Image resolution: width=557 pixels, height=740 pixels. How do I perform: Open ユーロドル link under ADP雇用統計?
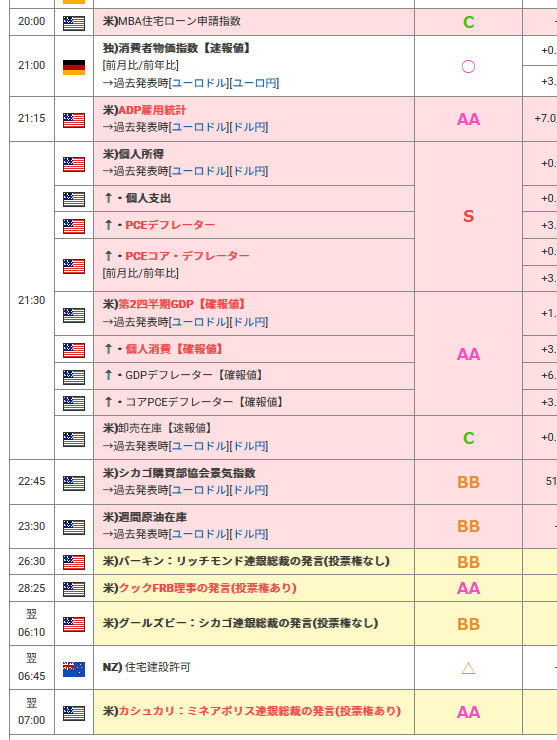click(x=200, y=127)
